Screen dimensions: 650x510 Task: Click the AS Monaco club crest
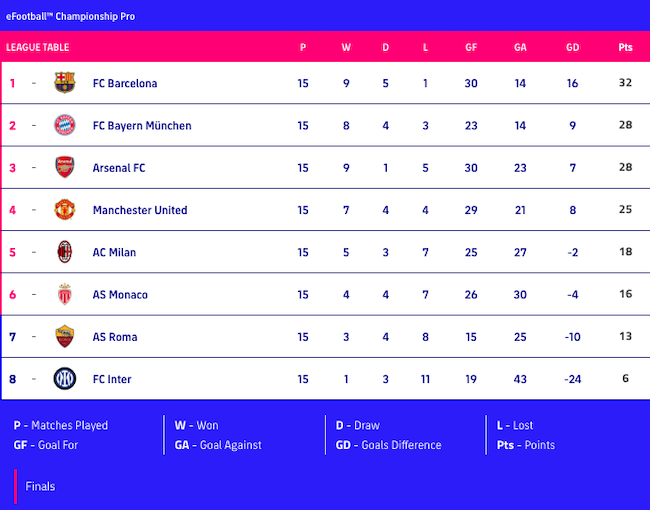coord(64,295)
